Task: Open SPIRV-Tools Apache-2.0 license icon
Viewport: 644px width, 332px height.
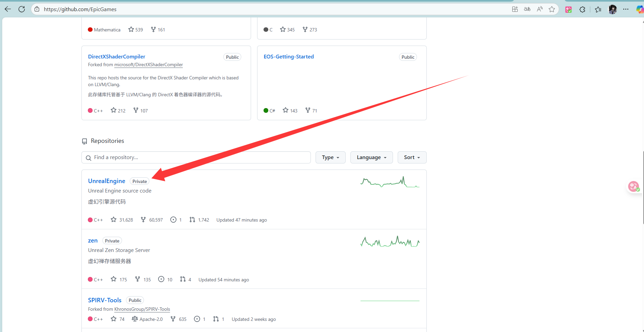Action: 134,319
